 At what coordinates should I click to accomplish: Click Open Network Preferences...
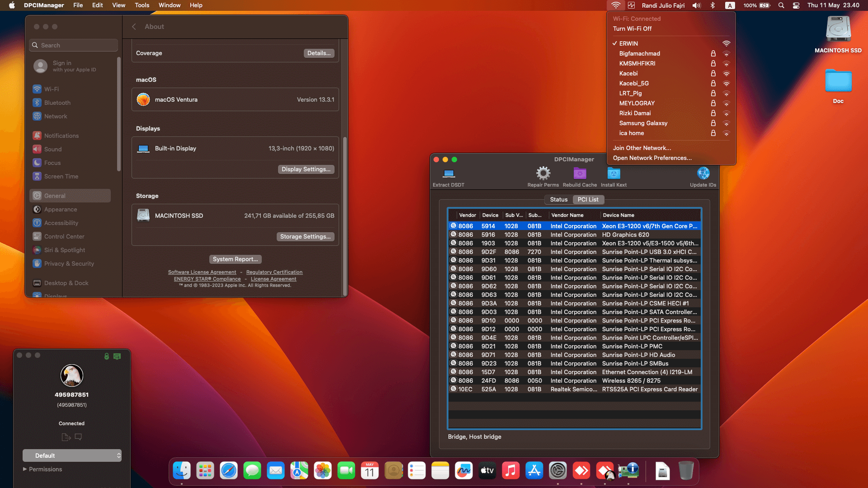coord(652,158)
